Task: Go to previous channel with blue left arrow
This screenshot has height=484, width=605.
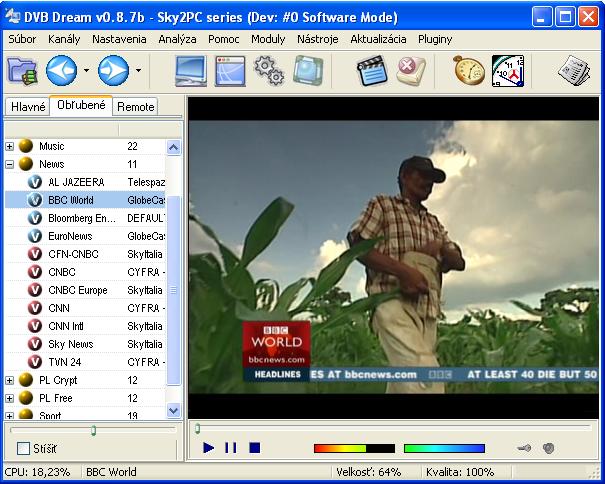Action: (62, 71)
